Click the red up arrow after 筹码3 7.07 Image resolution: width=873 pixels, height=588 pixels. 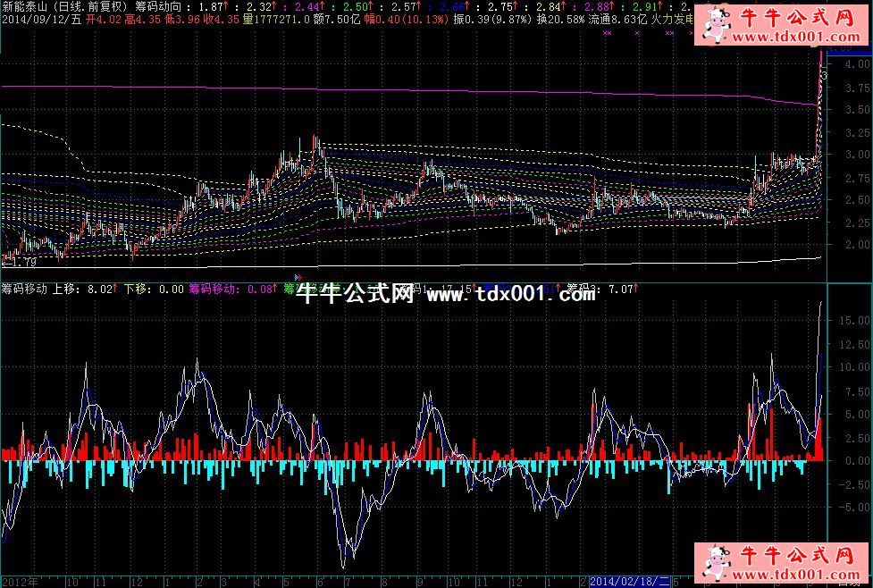(x=636, y=289)
